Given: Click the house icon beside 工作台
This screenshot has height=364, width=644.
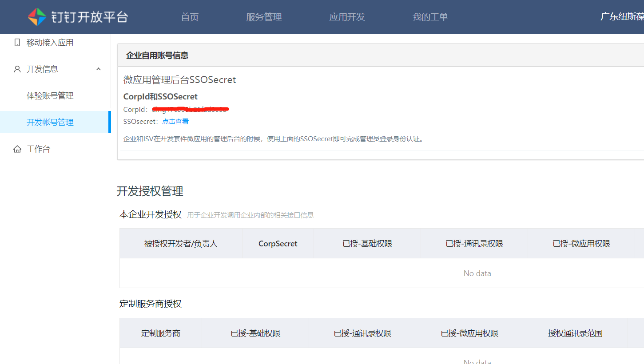Looking at the screenshot, I should click(17, 149).
